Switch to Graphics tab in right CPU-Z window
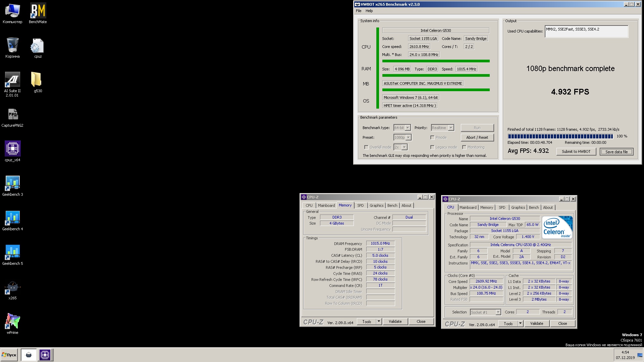The width and height of the screenshot is (644, 362). click(x=518, y=207)
